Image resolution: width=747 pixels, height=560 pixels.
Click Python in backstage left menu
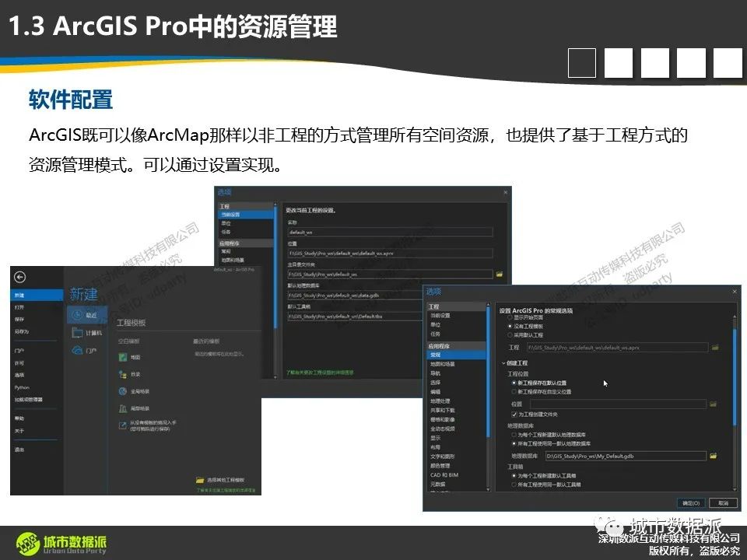click(22, 387)
